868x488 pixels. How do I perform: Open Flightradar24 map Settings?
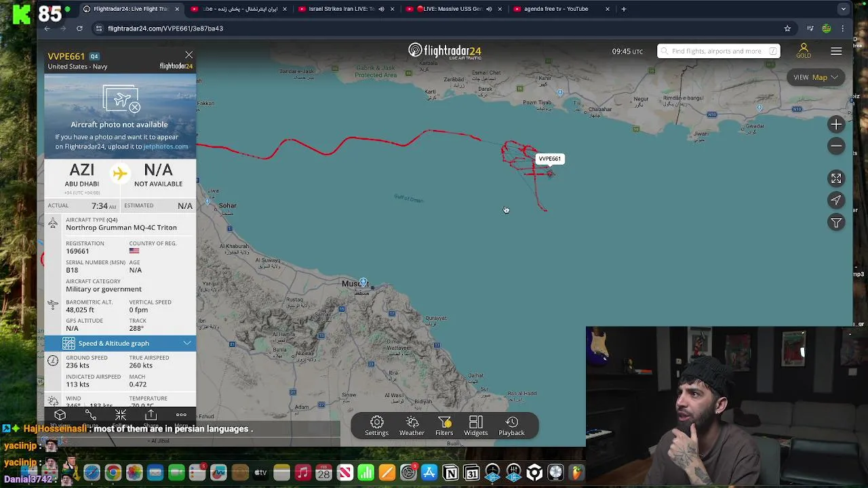coord(376,426)
